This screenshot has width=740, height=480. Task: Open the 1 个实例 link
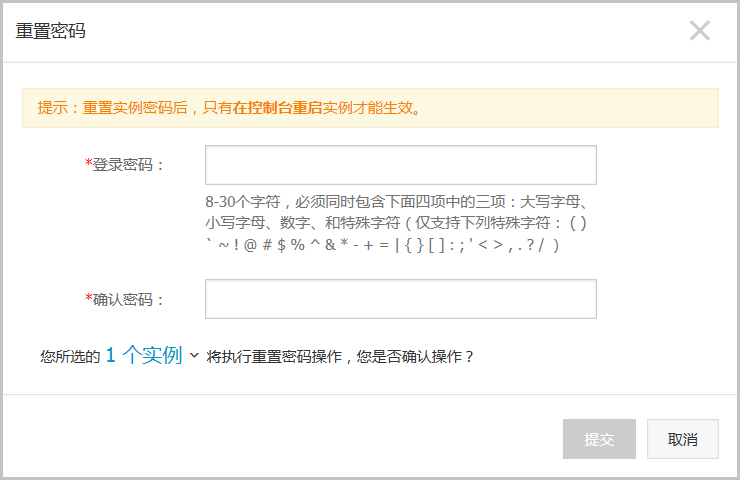[x=143, y=355]
